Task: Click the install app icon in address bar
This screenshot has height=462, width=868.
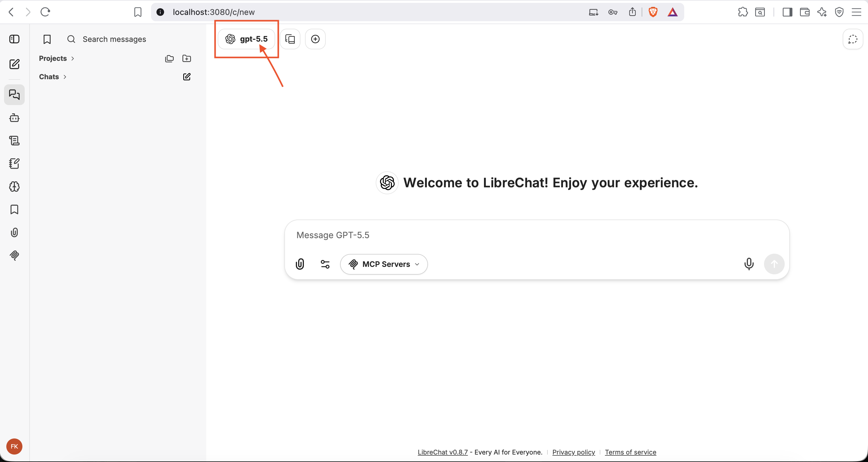Action: 593,12
